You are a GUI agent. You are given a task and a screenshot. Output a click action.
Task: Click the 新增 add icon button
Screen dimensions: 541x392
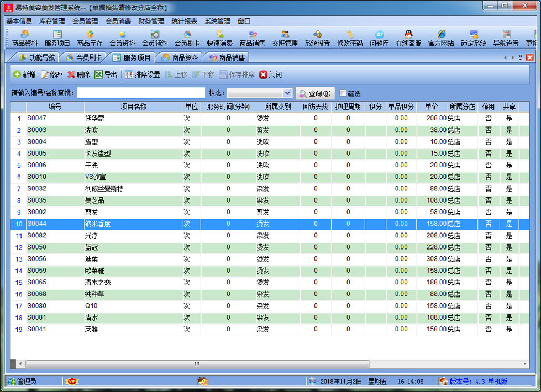click(24, 75)
